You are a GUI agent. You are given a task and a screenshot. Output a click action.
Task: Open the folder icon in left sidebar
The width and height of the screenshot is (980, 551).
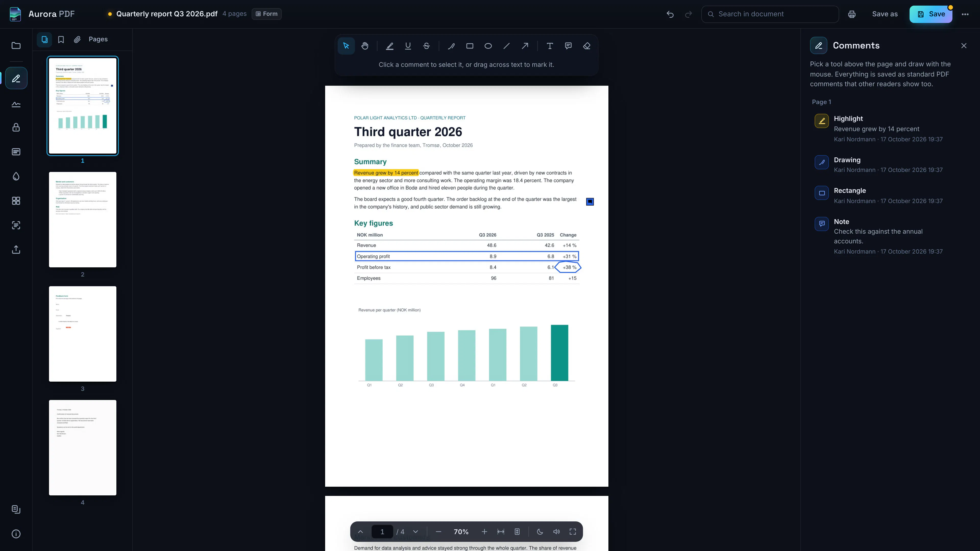tap(16, 46)
